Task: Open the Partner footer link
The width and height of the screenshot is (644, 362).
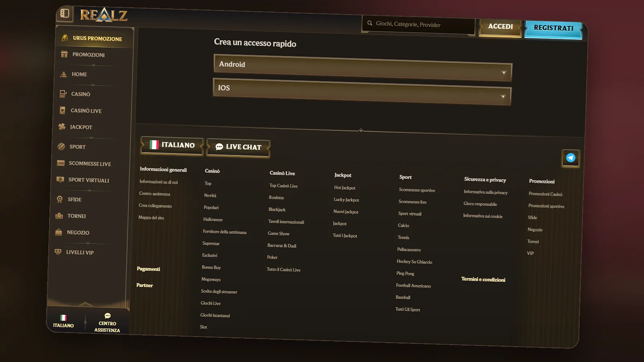Action: click(144, 285)
